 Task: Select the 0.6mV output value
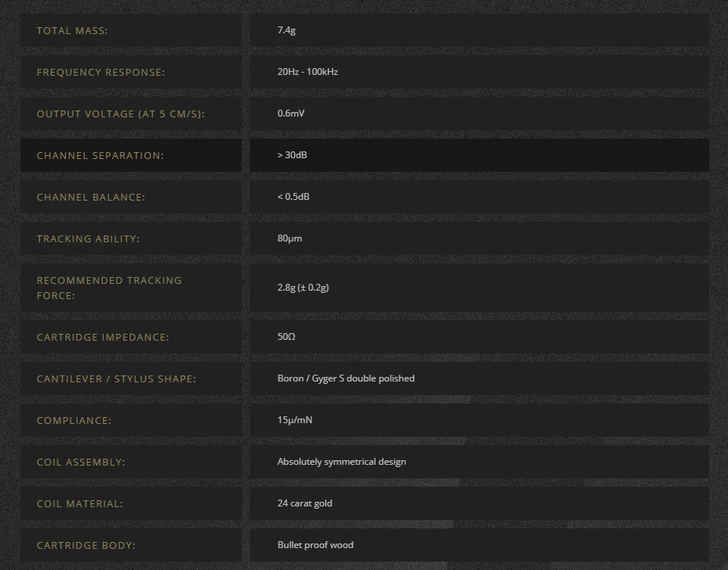click(x=291, y=114)
